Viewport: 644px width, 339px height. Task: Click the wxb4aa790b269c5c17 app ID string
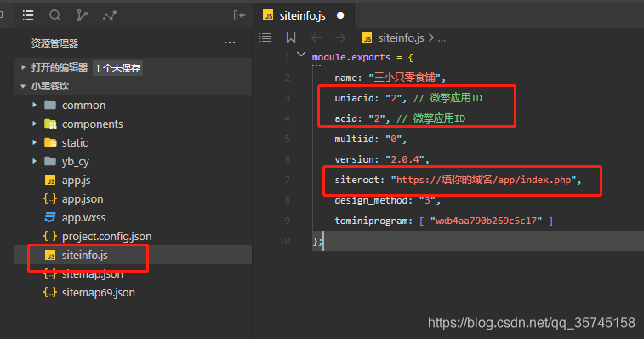(486, 221)
